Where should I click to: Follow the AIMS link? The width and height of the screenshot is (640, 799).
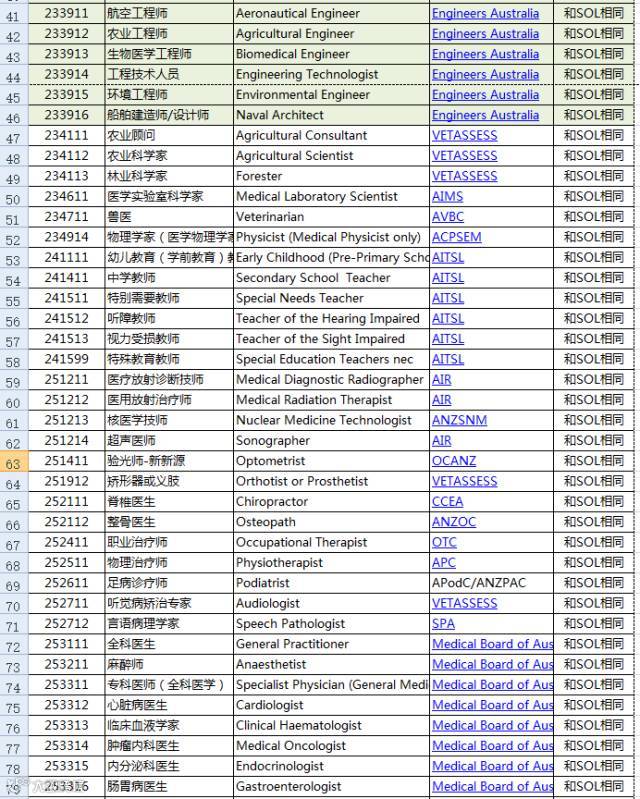pyautogui.click(x=447, y=197)
